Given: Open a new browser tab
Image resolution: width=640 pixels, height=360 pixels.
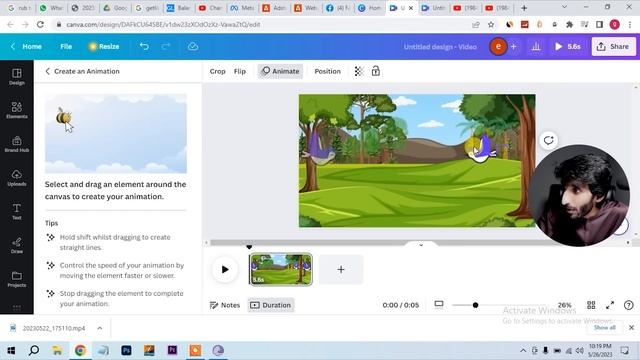Looking at the screenshot, I should click(x=524, y=8).
